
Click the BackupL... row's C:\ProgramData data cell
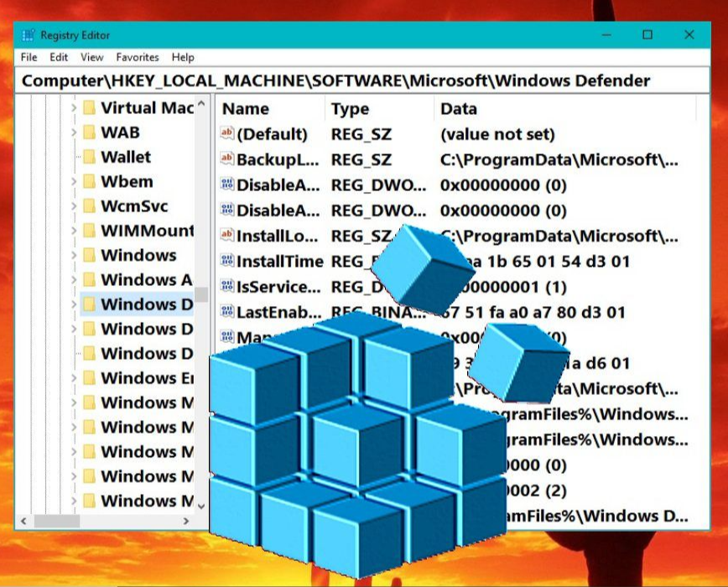(x=559, y=159)
